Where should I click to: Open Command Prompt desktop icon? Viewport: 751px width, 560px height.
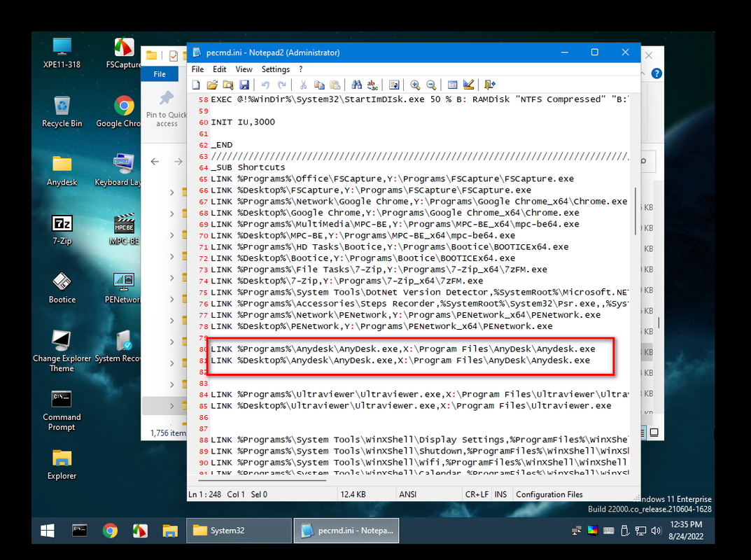pyautogui.click(x=62, y=410)
